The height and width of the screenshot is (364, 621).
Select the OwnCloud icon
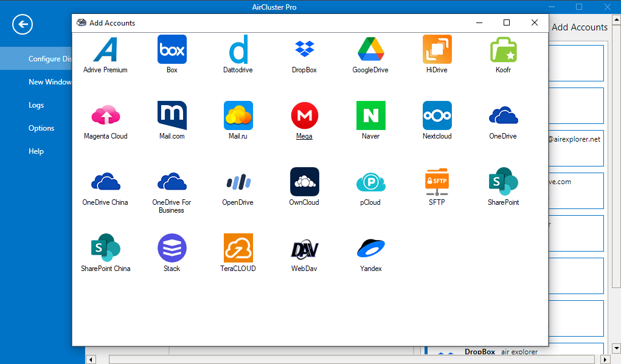304,182
